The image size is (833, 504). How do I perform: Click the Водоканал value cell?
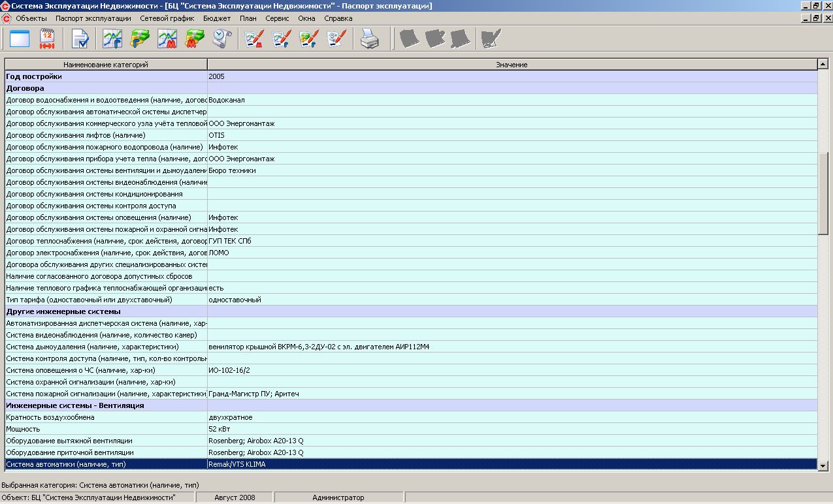click(512, 100)
